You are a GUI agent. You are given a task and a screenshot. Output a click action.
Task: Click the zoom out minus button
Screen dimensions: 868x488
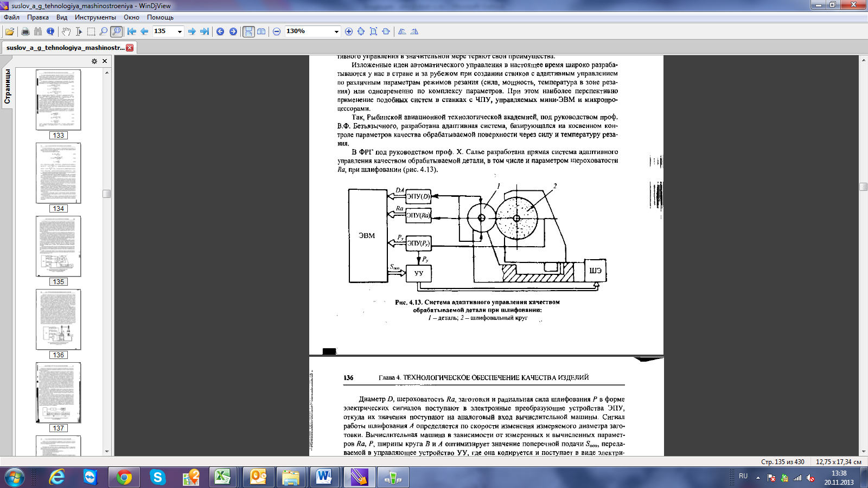pyautogui.click(x=277, y=31)
